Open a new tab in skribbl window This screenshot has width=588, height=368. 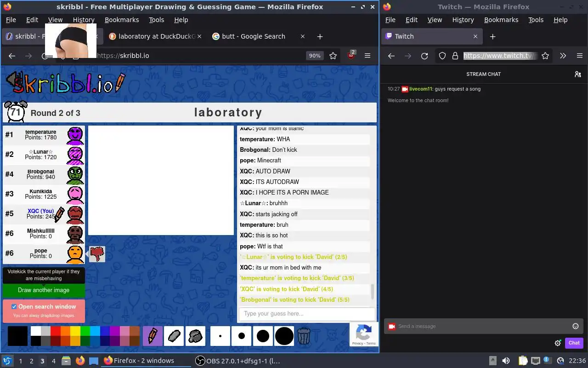tap(320, 36)
